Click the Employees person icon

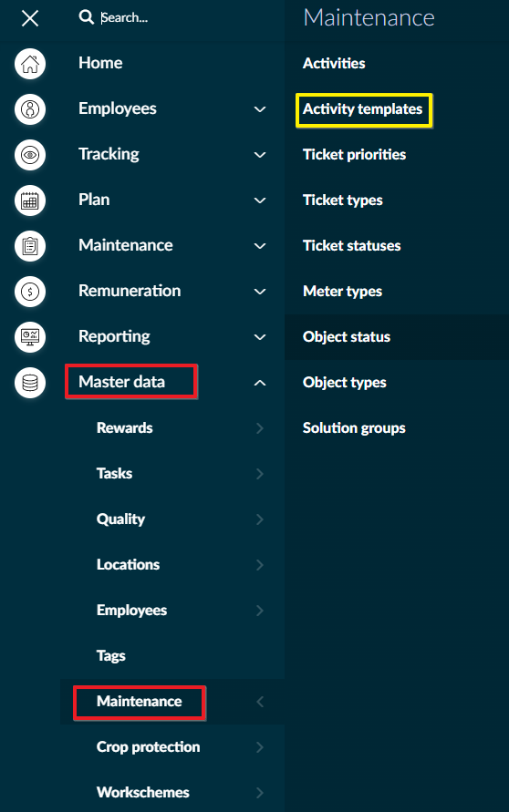[30, 109]
